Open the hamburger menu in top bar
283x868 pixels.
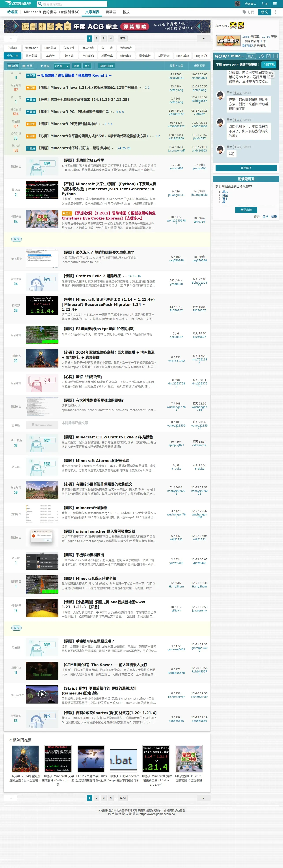coord(275,4)
